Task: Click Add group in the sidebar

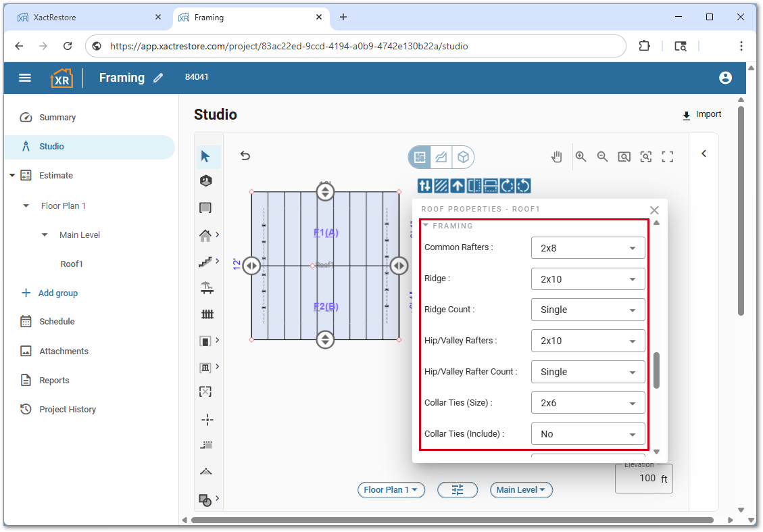Action: pos(57,293)
